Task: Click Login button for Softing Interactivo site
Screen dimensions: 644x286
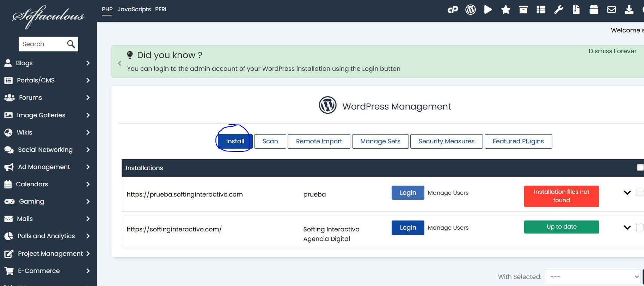Action: tap(407, 228)
